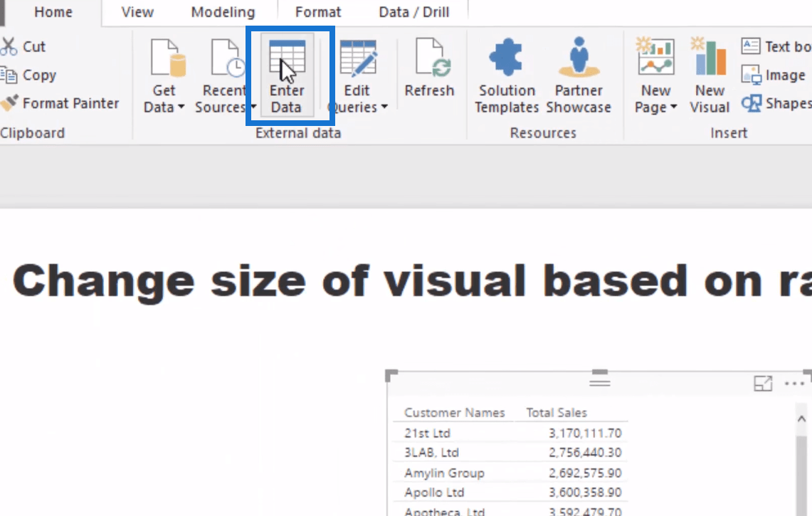Select the Customer Names column header
812x516 pixels.
(454, 413)
